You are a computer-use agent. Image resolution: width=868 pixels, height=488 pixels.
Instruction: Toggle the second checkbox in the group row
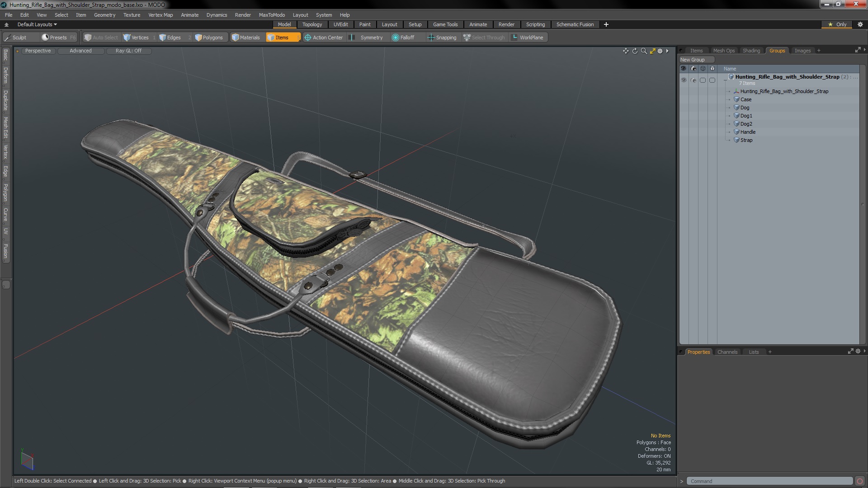[x=712, y=80]
